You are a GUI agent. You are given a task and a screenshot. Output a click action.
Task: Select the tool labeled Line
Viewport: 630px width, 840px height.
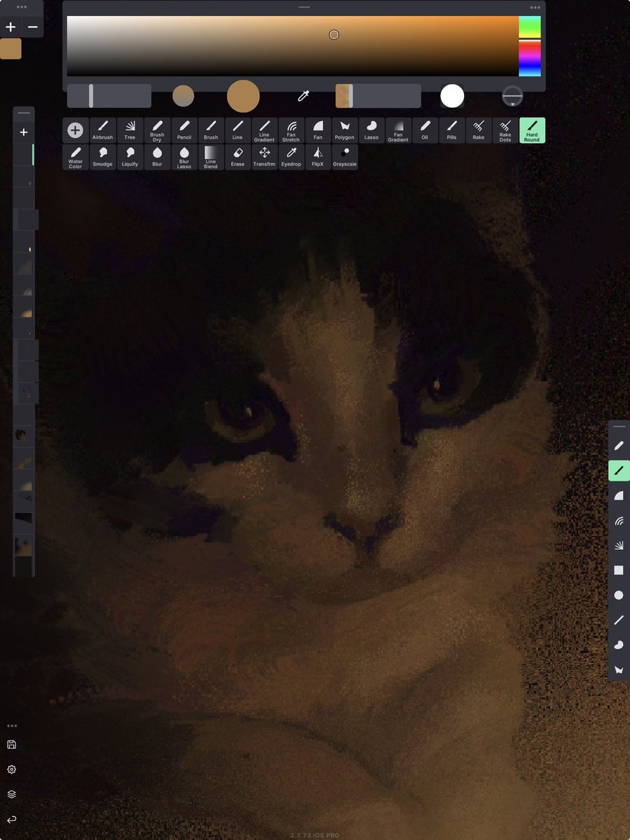[x=238, y=130]
